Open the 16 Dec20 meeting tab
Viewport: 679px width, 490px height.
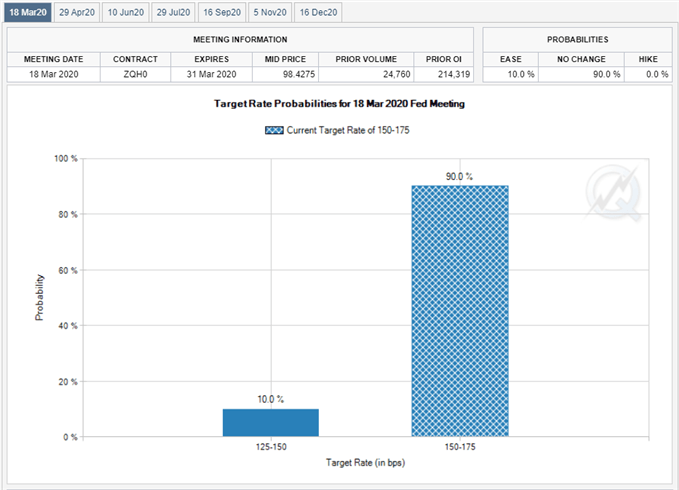tap(318, 12)
